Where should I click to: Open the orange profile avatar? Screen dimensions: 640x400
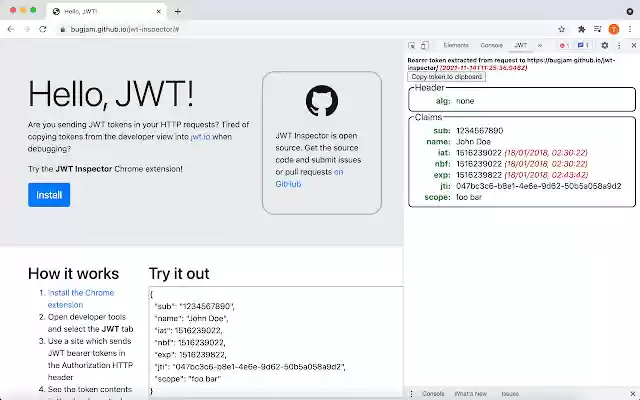[x=613, y=29]
